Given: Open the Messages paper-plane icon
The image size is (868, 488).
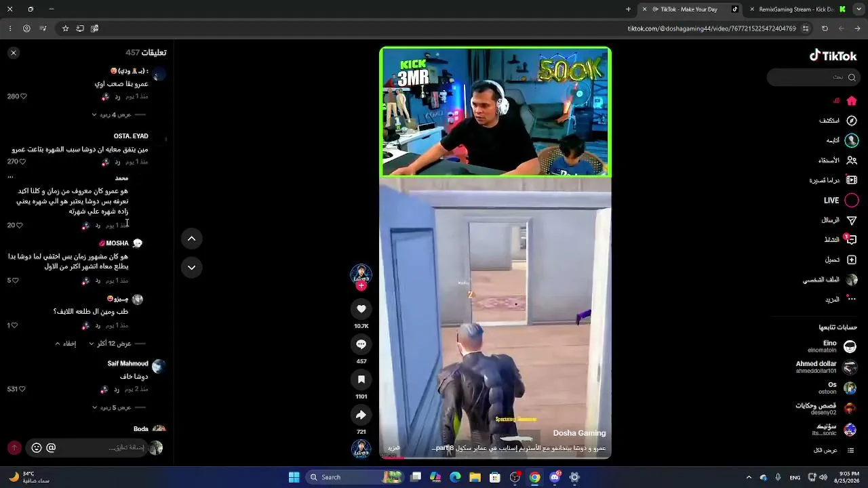Looking at the screenshot, I should [852, 220].
